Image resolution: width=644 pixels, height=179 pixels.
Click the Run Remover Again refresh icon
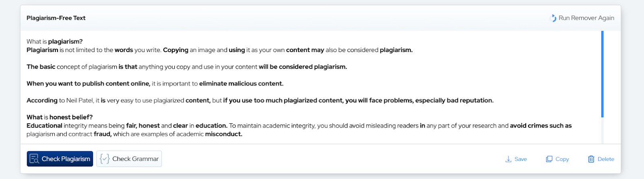(x=553, y=18)
